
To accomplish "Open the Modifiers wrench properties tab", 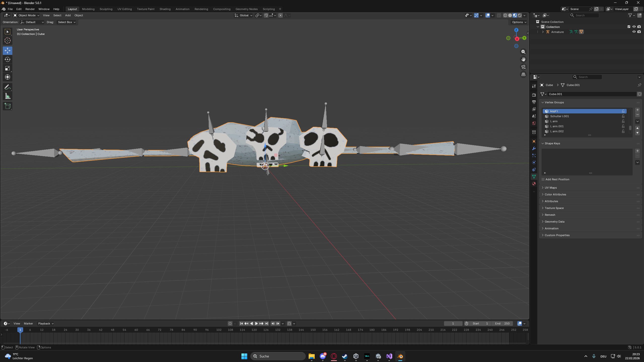I will [x=534, y=148].
